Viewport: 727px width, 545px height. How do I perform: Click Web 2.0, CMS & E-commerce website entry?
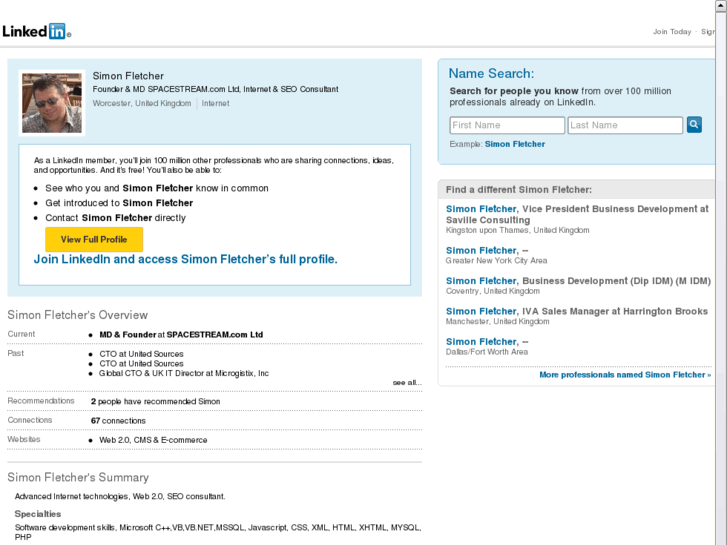pos(153,440)
